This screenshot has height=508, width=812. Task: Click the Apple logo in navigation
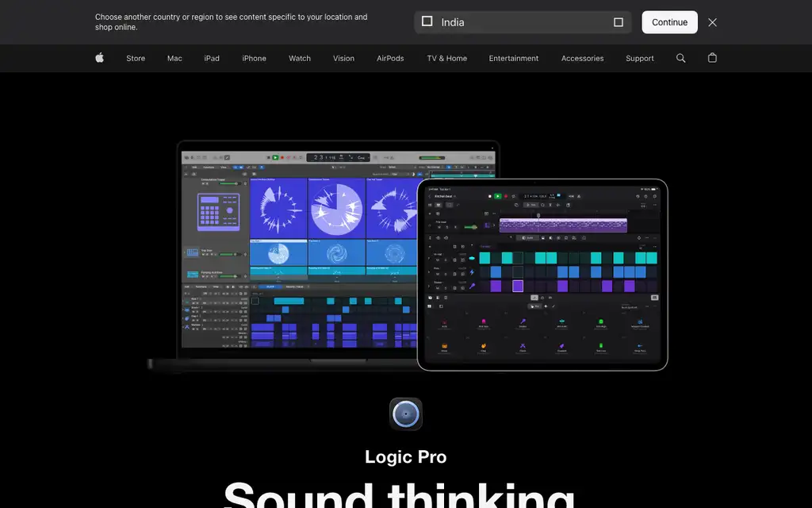(99, 58)
